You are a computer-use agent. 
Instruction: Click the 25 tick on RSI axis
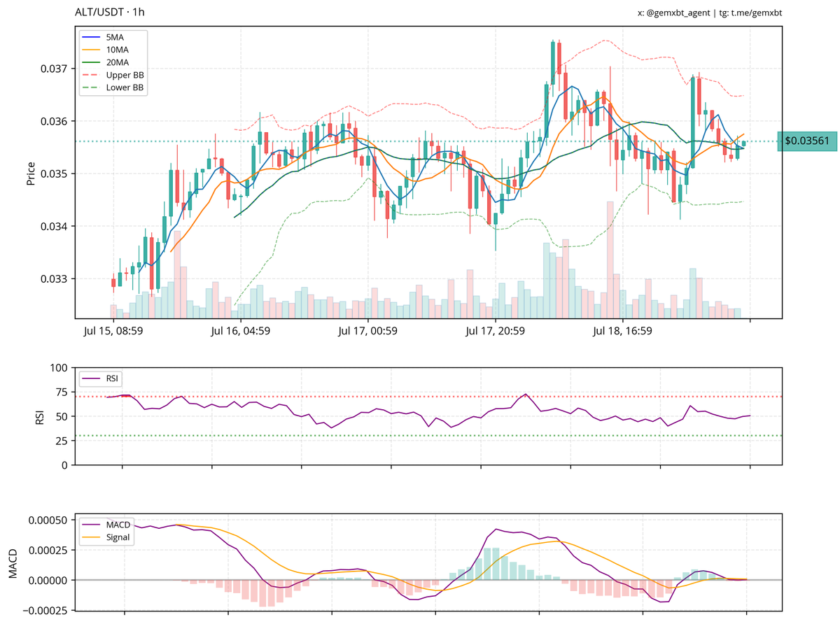click(x=63, y=441)
